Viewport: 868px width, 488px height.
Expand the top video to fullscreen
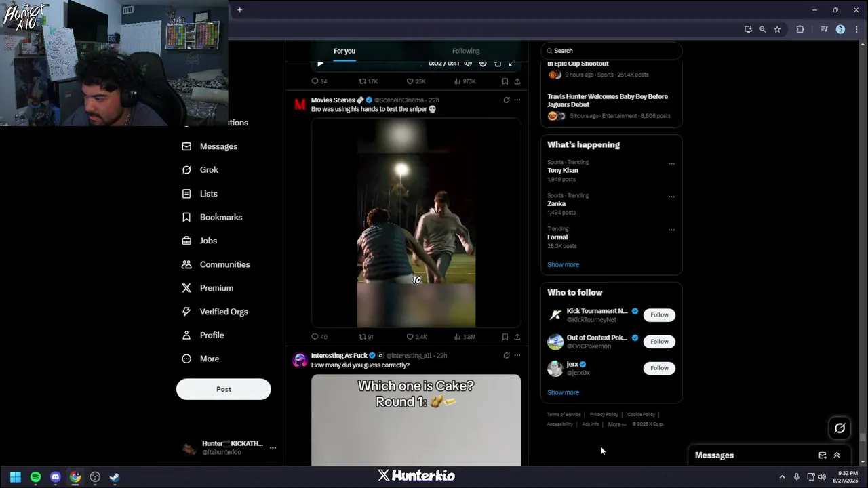pos(512,64)
